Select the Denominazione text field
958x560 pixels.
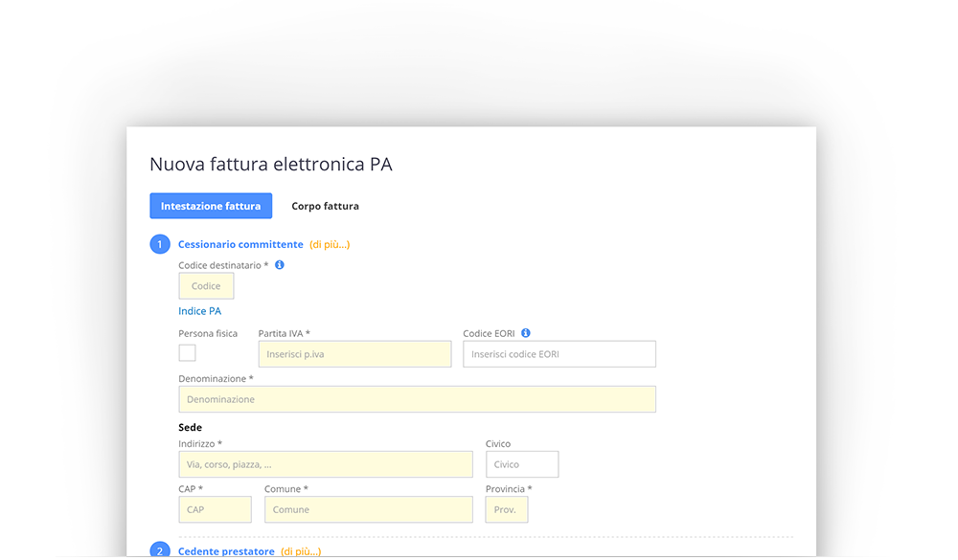click(418, 399)
